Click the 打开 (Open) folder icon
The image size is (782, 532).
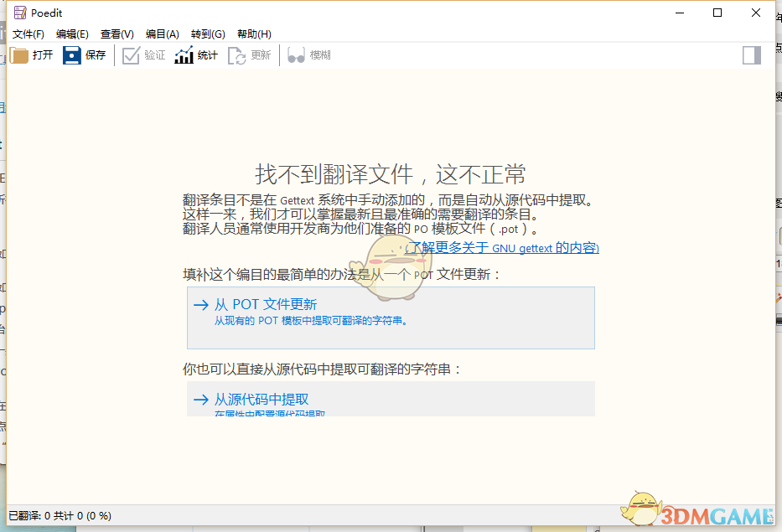(20, 55)
